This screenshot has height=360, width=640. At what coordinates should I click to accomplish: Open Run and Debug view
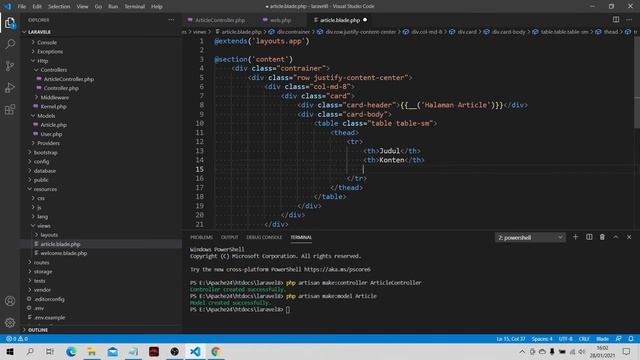coord(10,87)
